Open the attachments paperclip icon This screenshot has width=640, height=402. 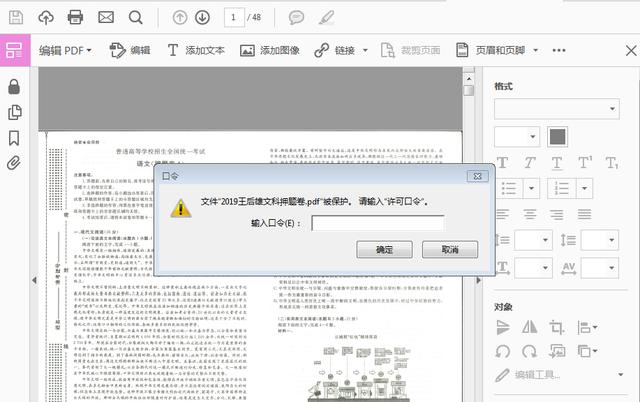[13, 163]
